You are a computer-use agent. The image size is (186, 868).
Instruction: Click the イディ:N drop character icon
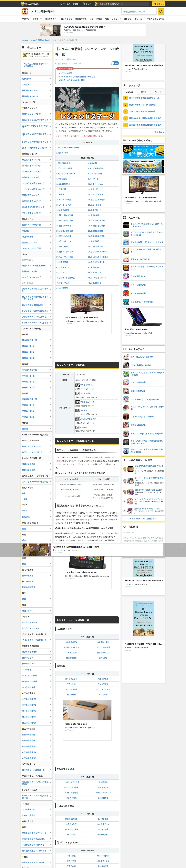pyautogui.click(x=77, y=428)
